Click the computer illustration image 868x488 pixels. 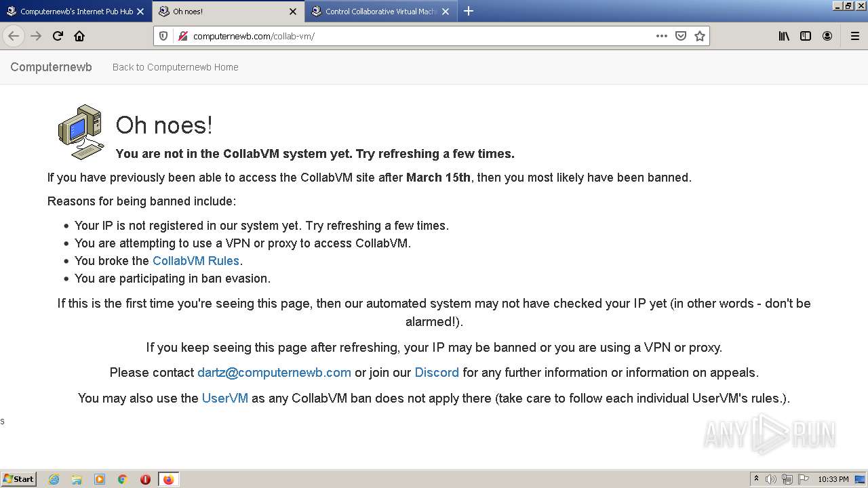point(81,132)
